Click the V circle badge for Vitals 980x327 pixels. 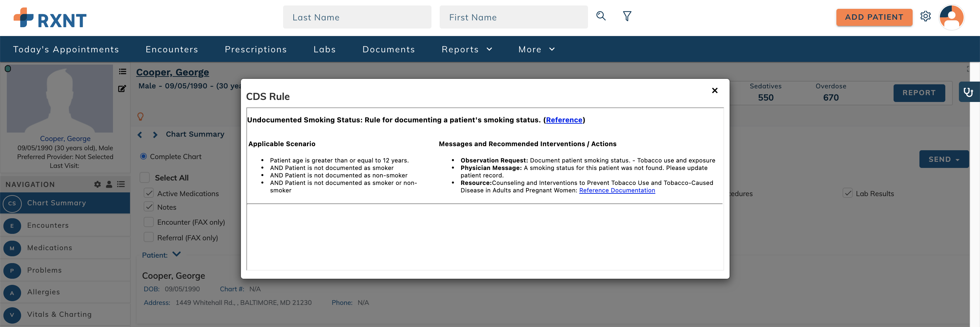click(x=12, y=315)
